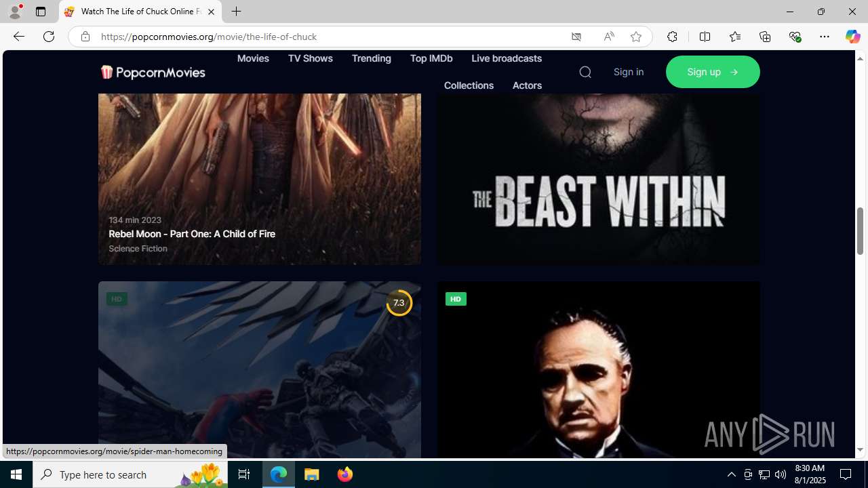This screenshot has height=488, width=868.
Task: Close the Life of Chuck tab
Action: tap(211, 12)
